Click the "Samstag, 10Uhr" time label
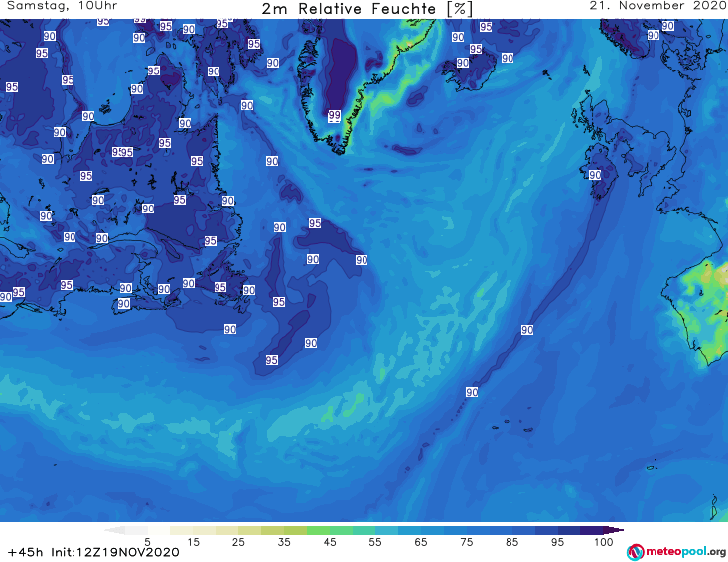The image size is (728, 562). pos(63,6)
